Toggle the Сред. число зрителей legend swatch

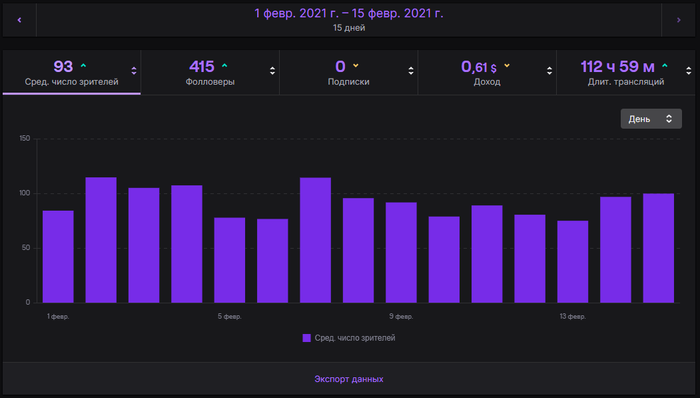pos(306,338)
